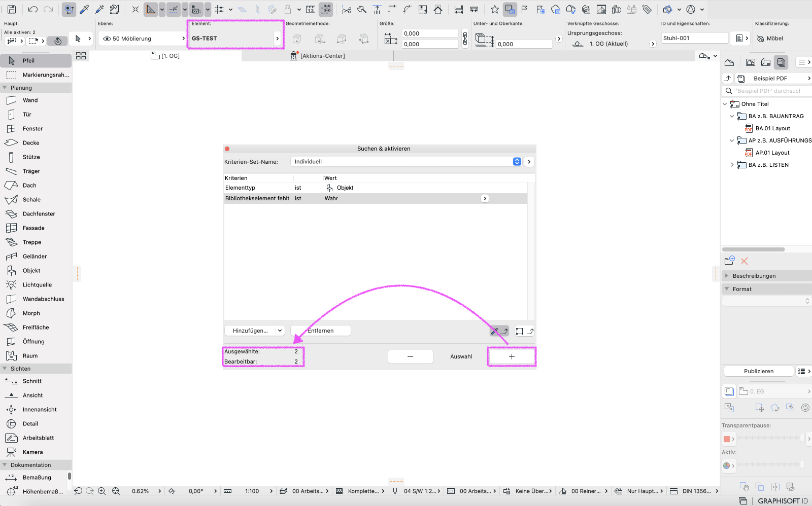Choose the Morph tool
Image resolution: width=812 pixels, height=506 pixels.
click(31, 313)
